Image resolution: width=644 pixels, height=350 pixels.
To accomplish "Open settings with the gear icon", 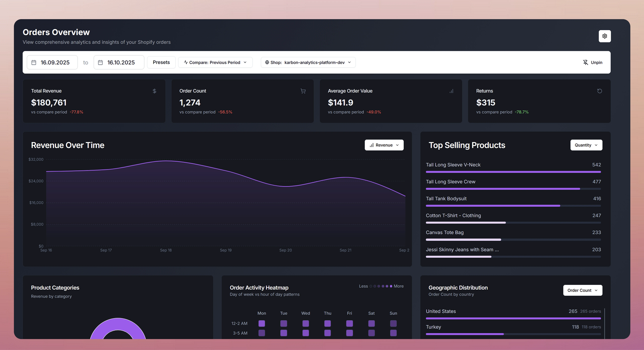I will [604, 36].
